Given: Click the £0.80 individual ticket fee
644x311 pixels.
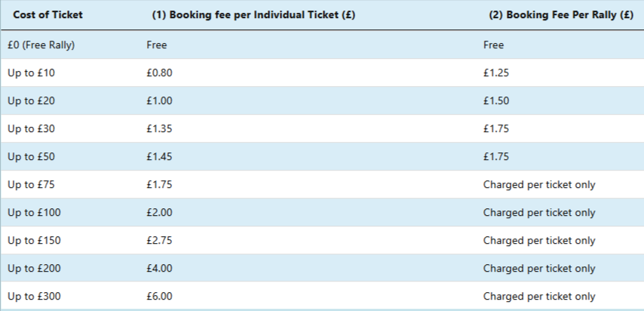Looking at the screenshot, I should coord(159,72).
